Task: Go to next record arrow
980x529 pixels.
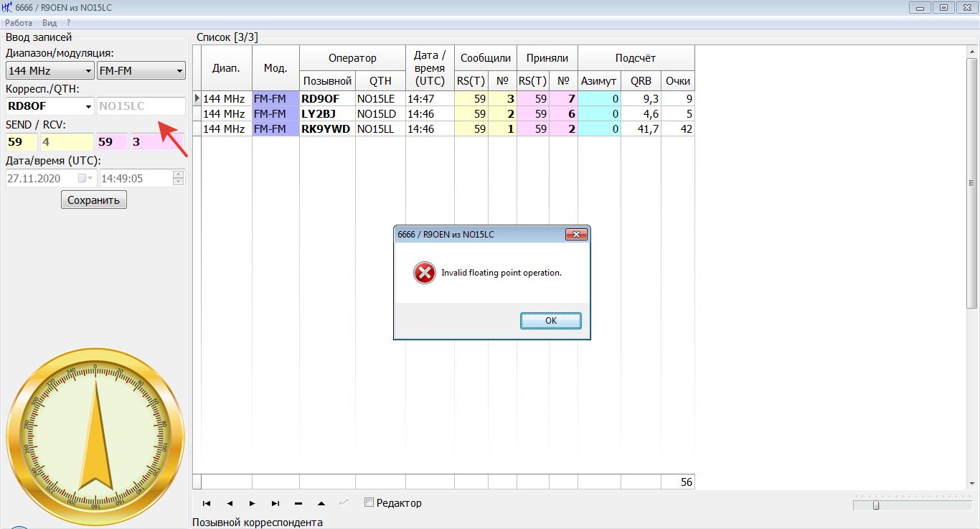Action: click(x=253, y=503)
